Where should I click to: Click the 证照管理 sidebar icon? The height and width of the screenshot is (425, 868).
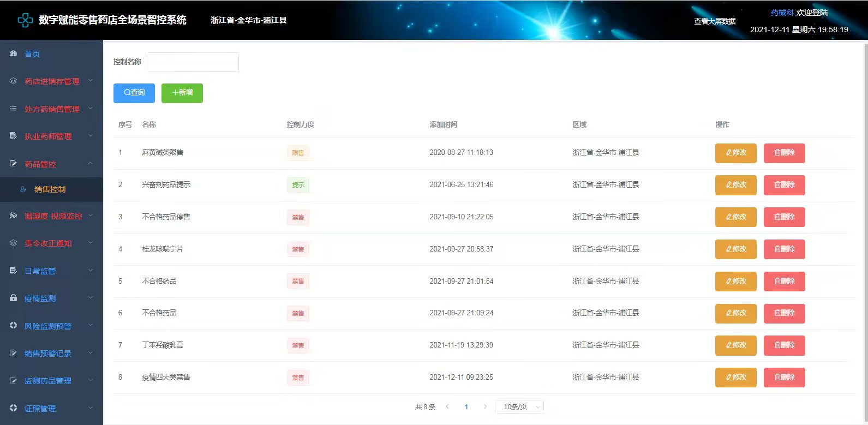coord(14,408)
